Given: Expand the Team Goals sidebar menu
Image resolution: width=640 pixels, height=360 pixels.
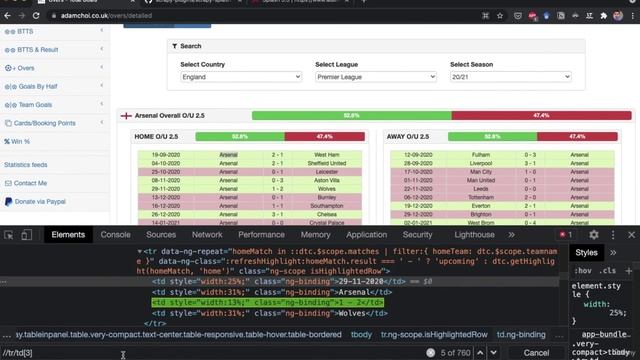Looking at the screenshot, I should tap(55, 105).
